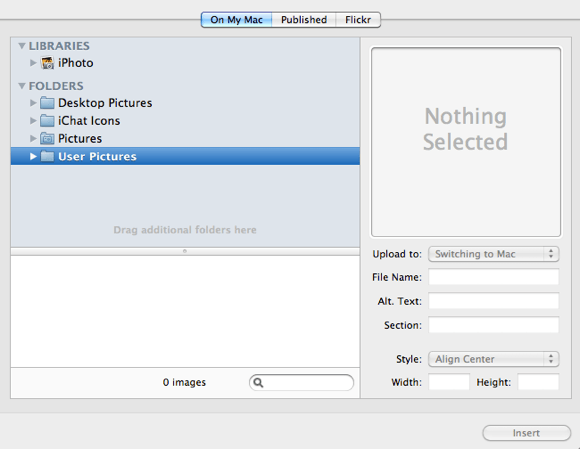
Task: Expand the Desktop Pictures folder
Action: point(33,103)
